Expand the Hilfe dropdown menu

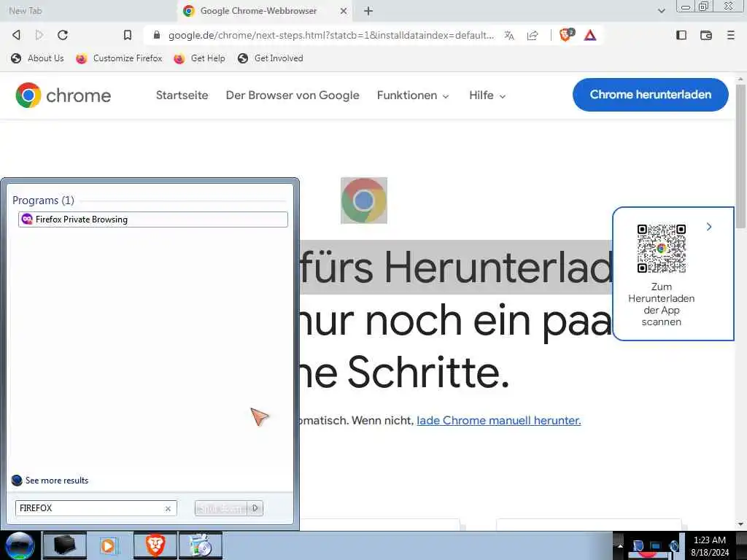[487, 96]
